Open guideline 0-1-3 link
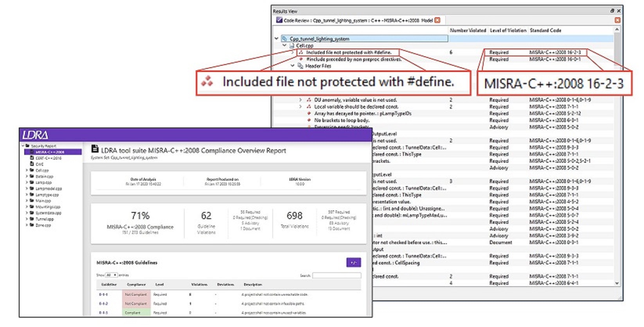This screenshot has width=644, height=327. coord(103,313)
